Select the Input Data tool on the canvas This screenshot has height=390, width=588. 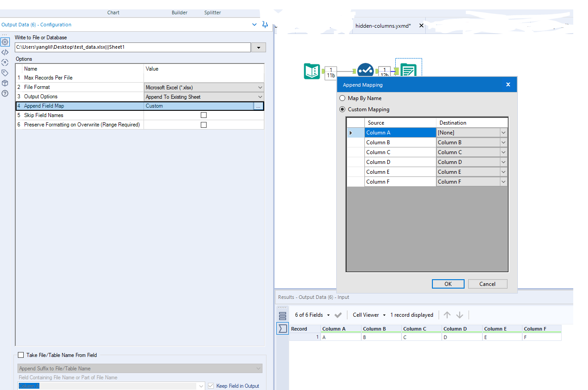[312, 71]
